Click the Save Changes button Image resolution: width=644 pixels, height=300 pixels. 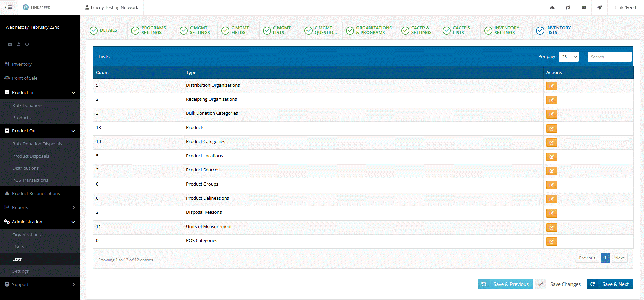point(560,284)
